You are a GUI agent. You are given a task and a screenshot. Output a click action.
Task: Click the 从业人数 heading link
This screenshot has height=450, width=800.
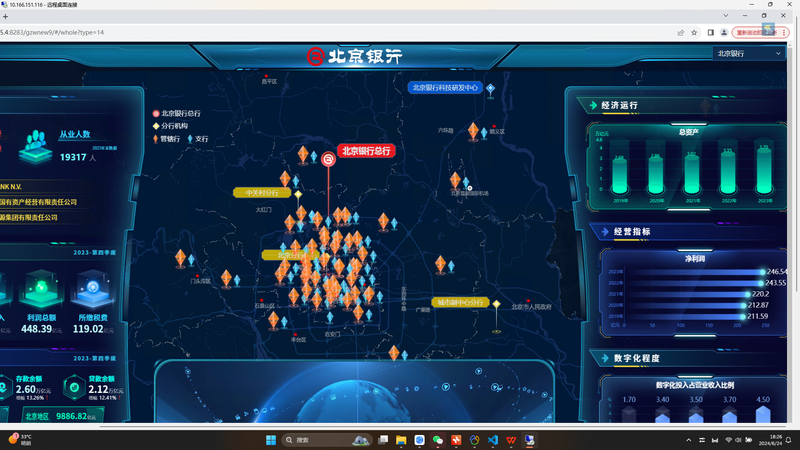(75, 134)
